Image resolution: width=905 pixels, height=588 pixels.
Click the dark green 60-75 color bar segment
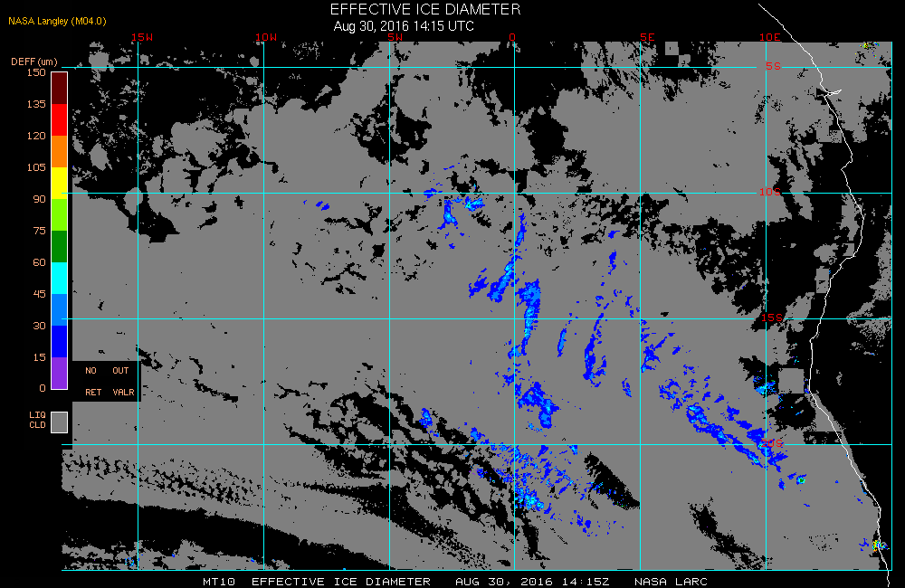(60, 246)
